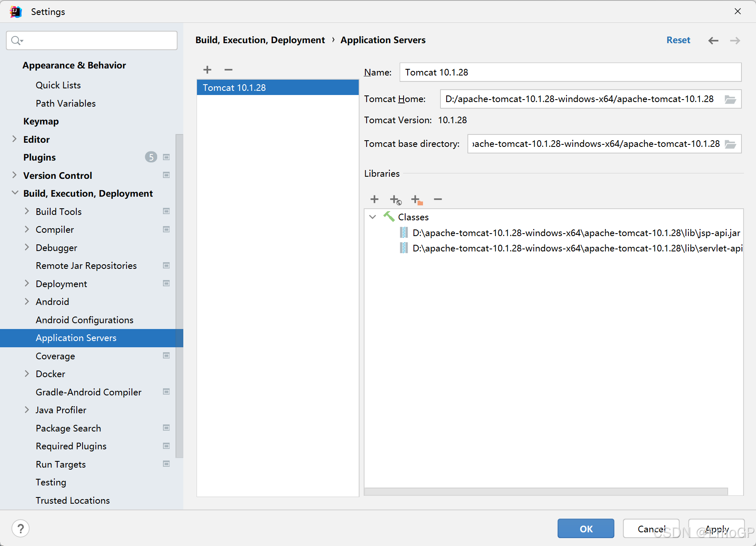Click the Plugins update count badge

pos(151,157)
